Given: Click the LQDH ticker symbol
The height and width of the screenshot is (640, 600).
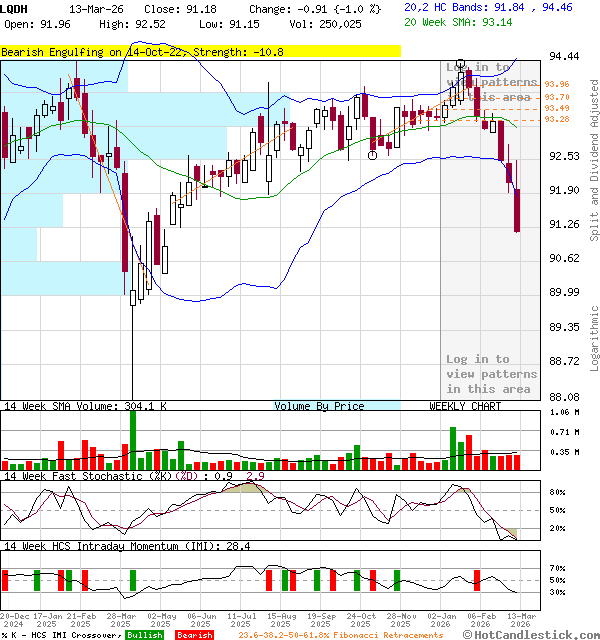Looking at the screenshot, I should pyautogui.click(x=16, y=7).
